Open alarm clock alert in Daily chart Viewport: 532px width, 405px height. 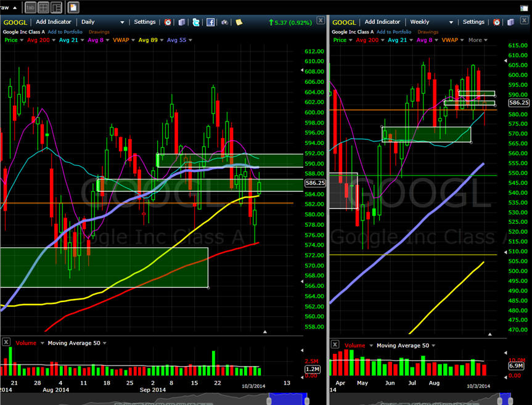coord(168,22)
